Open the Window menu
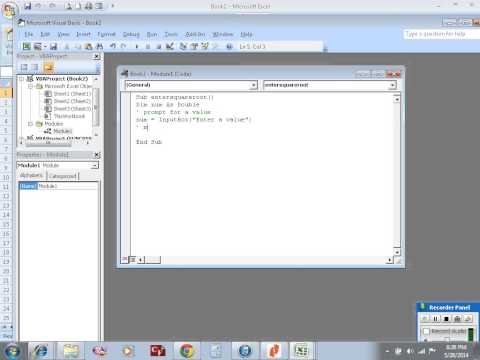The width and height of the screenshot is (480, 360). (x=223, y=34)
